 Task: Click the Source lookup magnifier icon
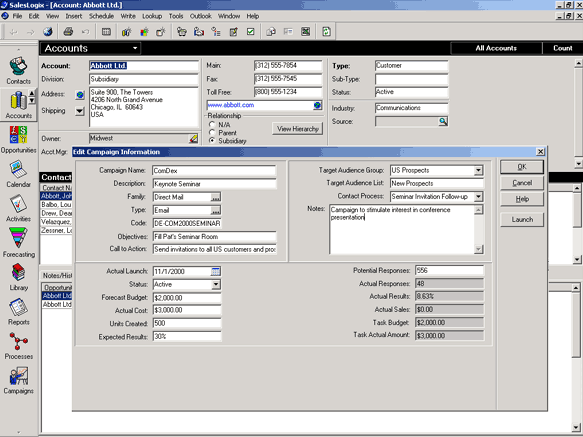pos(443,122)
